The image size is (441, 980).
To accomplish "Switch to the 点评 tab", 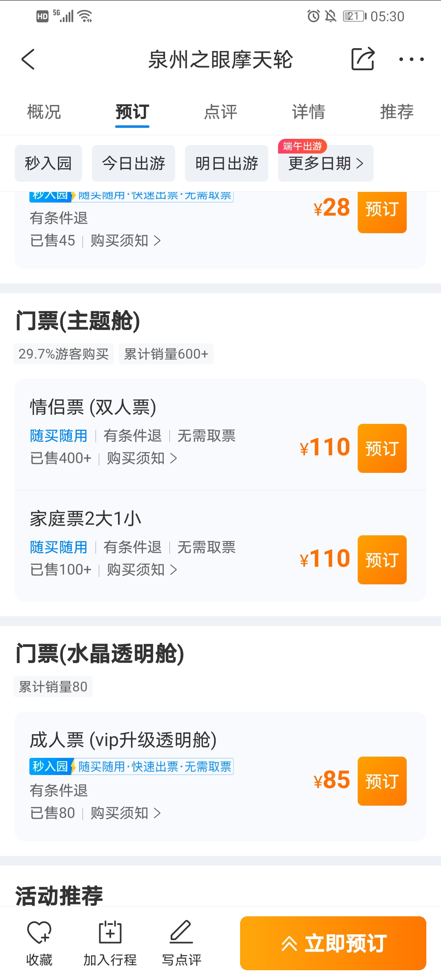I will point(220,112).
